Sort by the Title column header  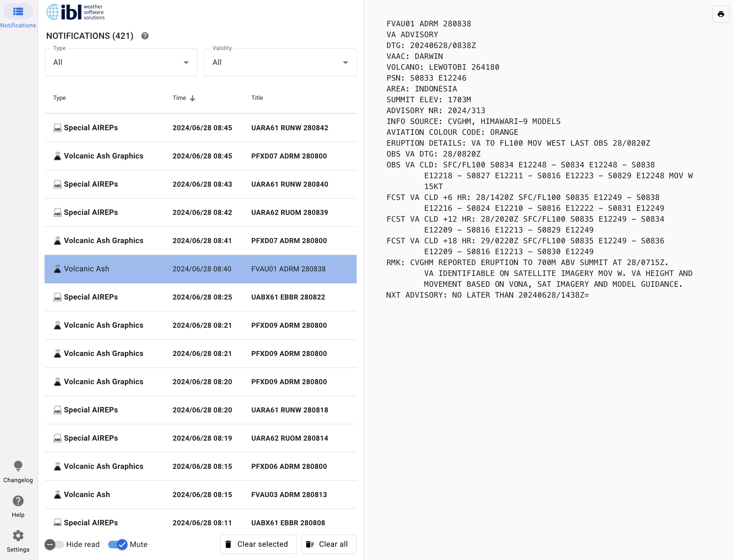[x=257, y=98]
